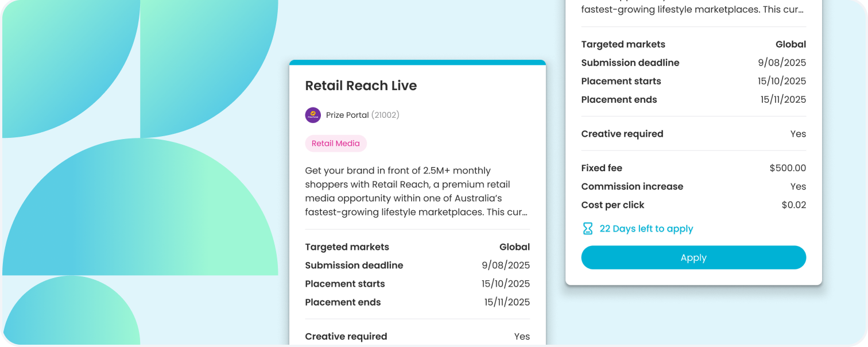Click the Fixed fee label
The width and height of the screenshot is (868, 347).
tap(602, 168)
